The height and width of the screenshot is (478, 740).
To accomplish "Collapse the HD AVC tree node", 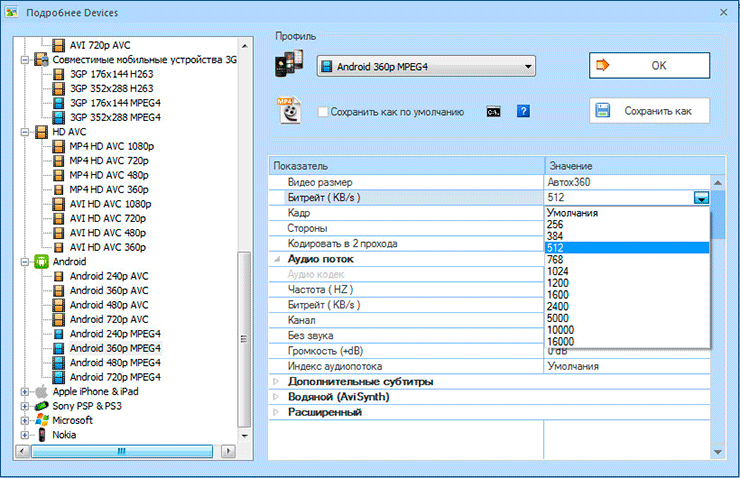I will (25, 132).
